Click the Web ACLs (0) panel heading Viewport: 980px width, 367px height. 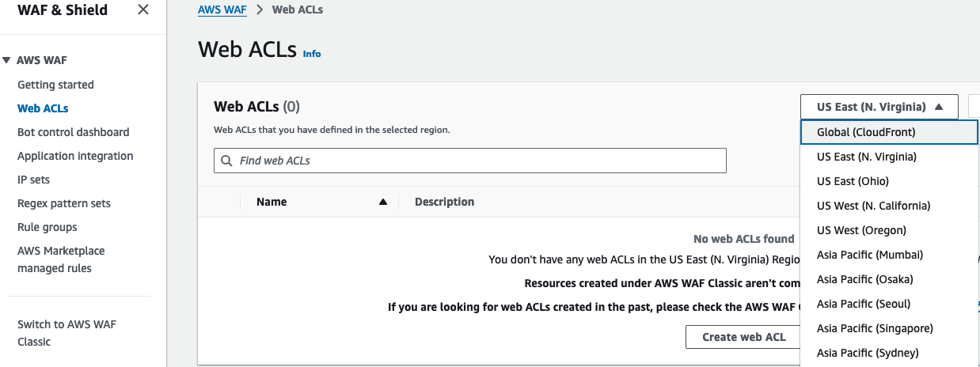(256, 107)
